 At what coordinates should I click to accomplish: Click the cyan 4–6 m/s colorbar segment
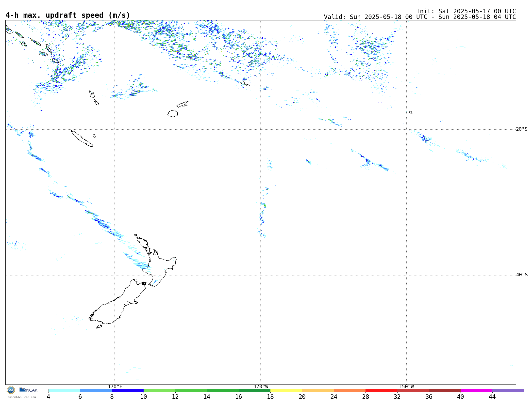point(64,391)
